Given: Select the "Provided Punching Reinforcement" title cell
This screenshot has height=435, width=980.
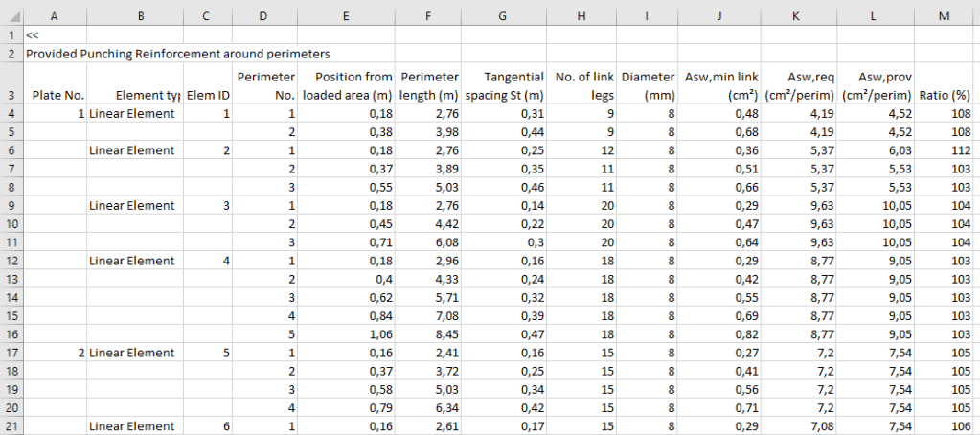Looking at the screenshot, I should [177, 54].
